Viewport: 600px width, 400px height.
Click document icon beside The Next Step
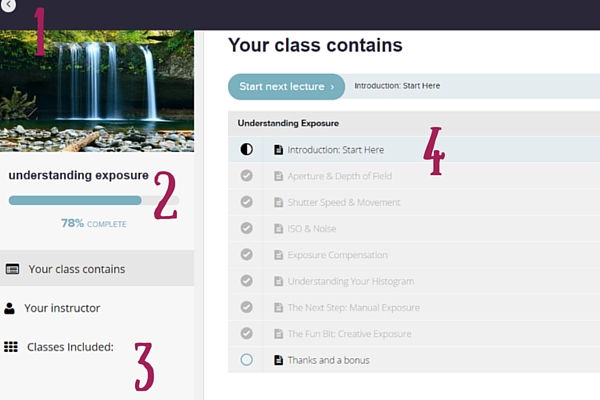279,307
